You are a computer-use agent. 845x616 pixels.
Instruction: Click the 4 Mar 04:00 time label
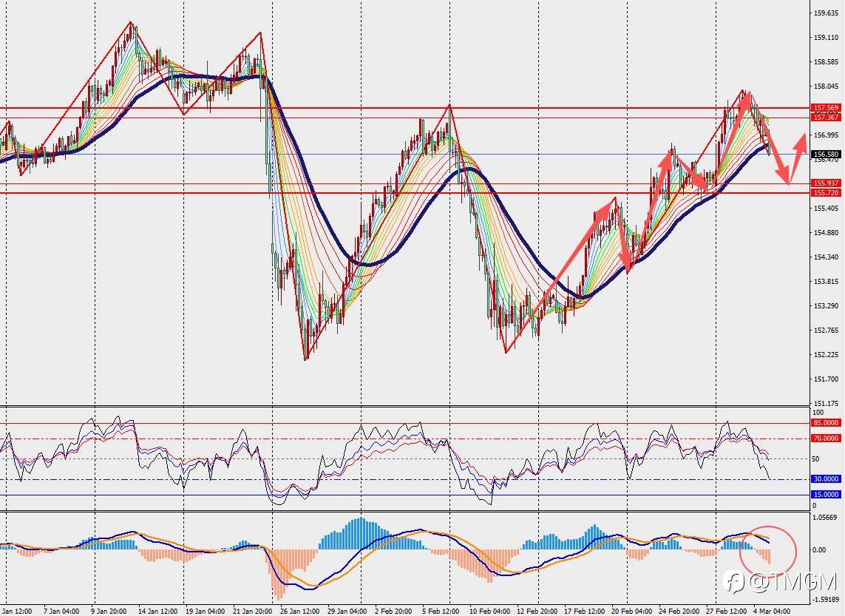click(x=772, y=611)
